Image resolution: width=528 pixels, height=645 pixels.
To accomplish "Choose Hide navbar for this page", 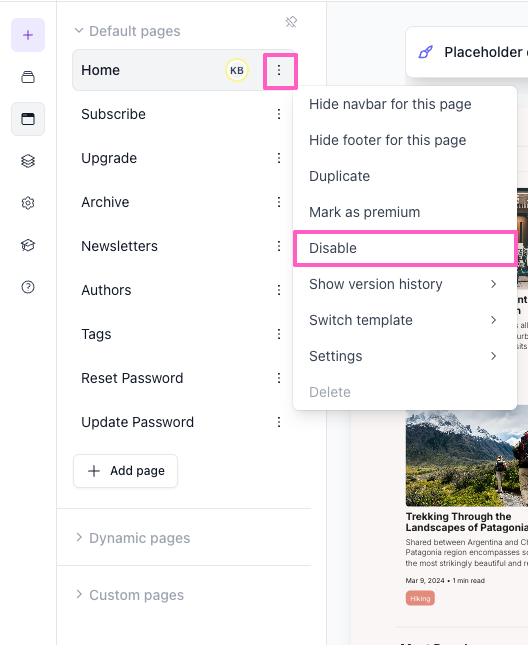I will coord(405,104).
